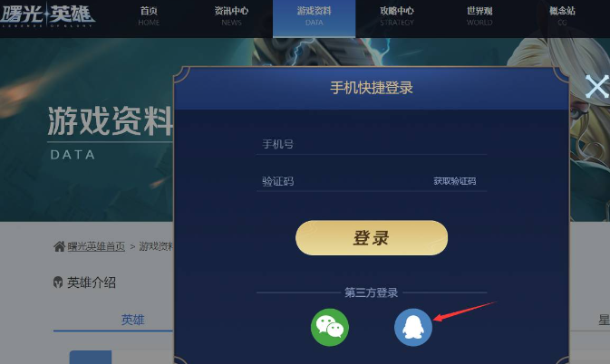
Task: Open the 世界观 WORLD menu item
Action: 479,16
